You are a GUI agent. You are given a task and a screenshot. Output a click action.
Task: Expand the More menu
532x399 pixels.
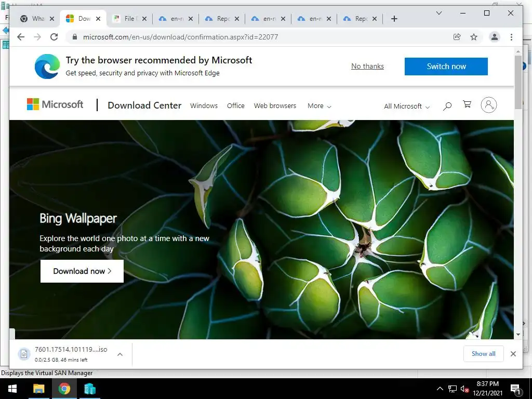[x=319, y=106]
